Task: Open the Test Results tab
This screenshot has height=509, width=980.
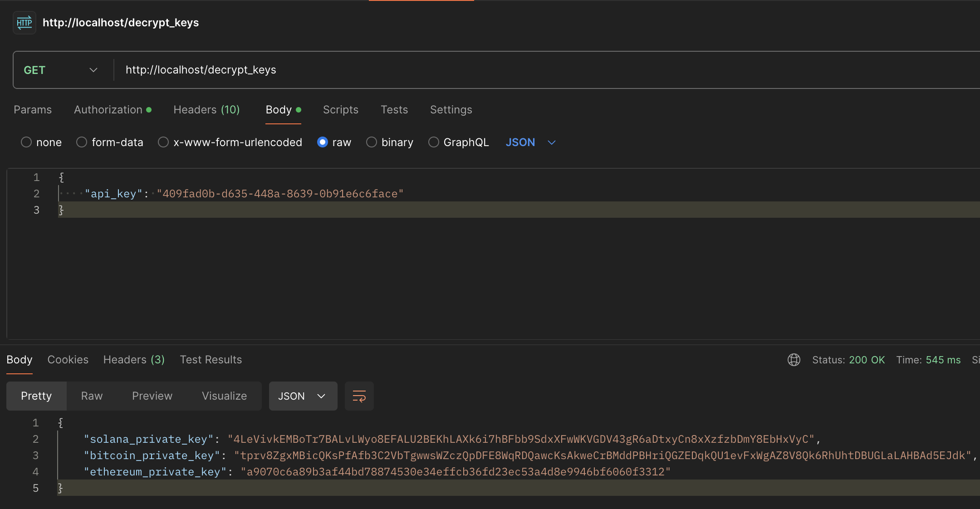Action: pyautogui.click(x=211, y=360)
